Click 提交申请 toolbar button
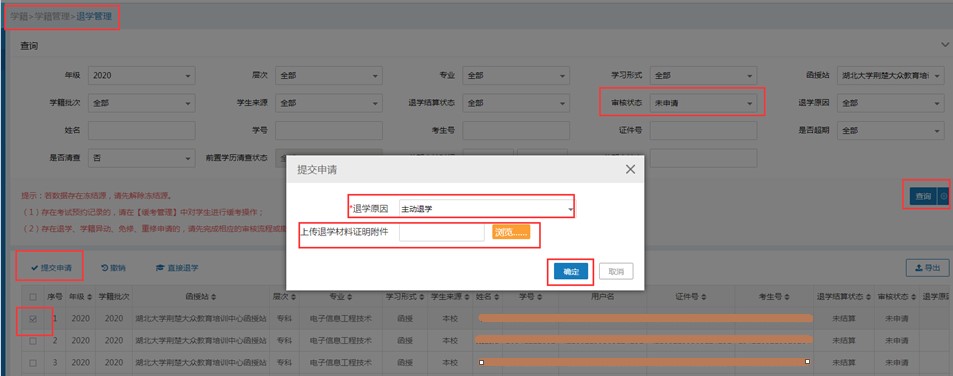953x376 pixels. click(51, 267)
